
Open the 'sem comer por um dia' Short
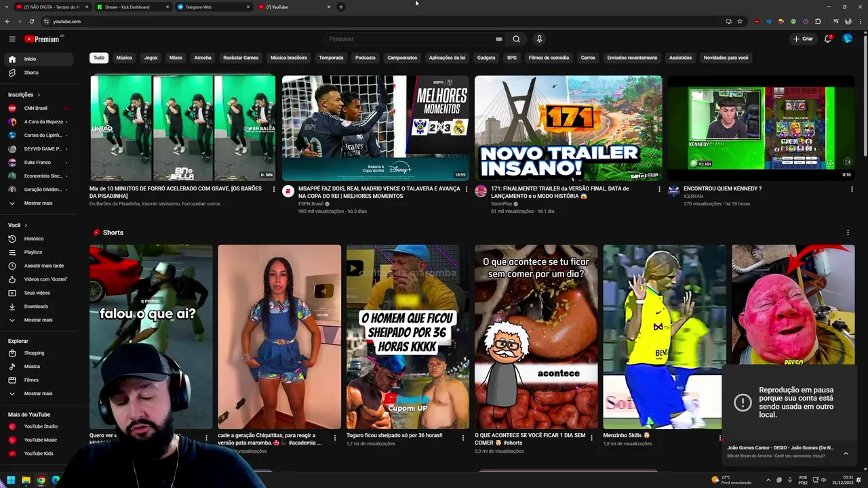pyautogui.click(x=536, y=337)
